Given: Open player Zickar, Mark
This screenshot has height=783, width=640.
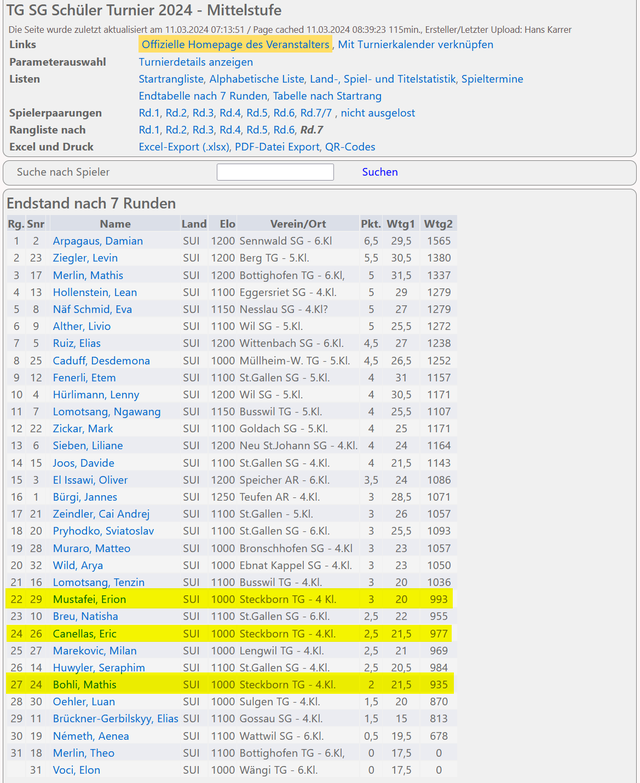Looking at the screenshot, I should pos(83,428).
